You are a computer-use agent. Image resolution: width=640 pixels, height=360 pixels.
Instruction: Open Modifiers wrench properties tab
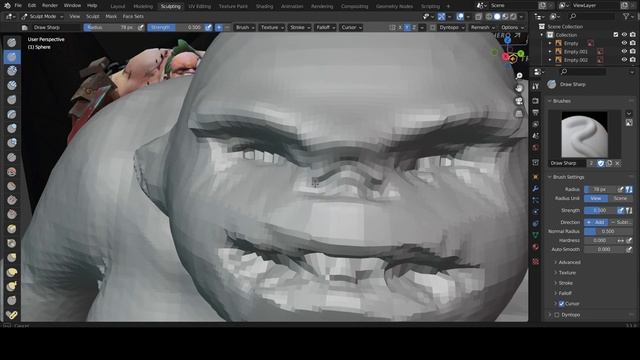tap(536, 189)
